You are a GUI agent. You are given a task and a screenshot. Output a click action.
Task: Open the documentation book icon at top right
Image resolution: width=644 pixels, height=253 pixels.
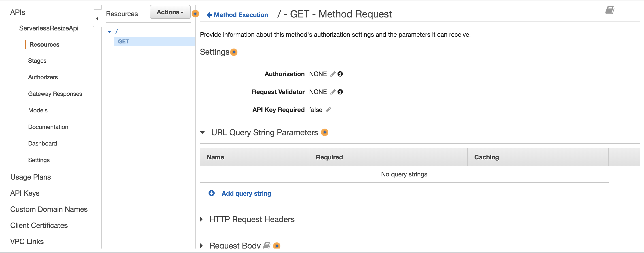610,10
